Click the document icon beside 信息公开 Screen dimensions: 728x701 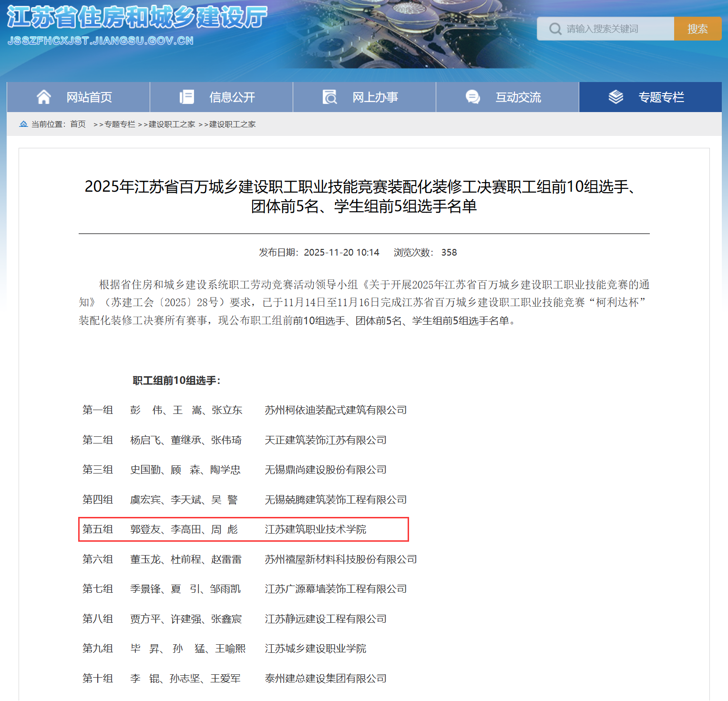186,97
